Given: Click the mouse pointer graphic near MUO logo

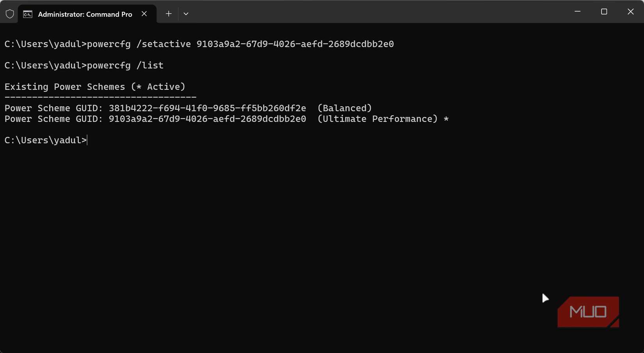Looking at the screenshot, I should pos(545,298).
